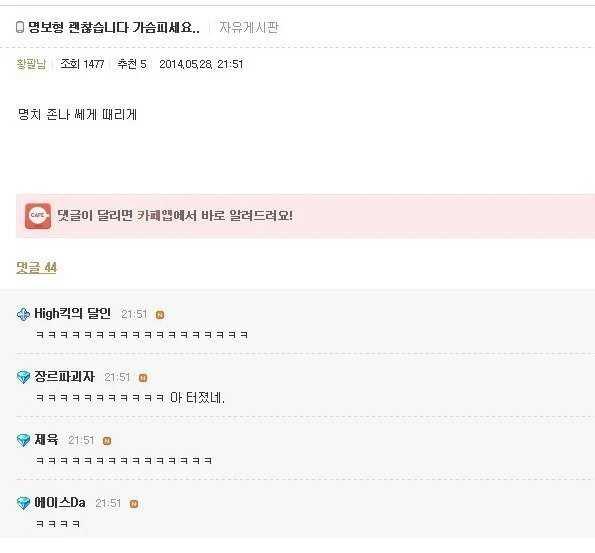Viewport: 595px width, 553px height.
Task: Click 장르파괴자's diamond badge icon
Action: (x=24, y=377)
